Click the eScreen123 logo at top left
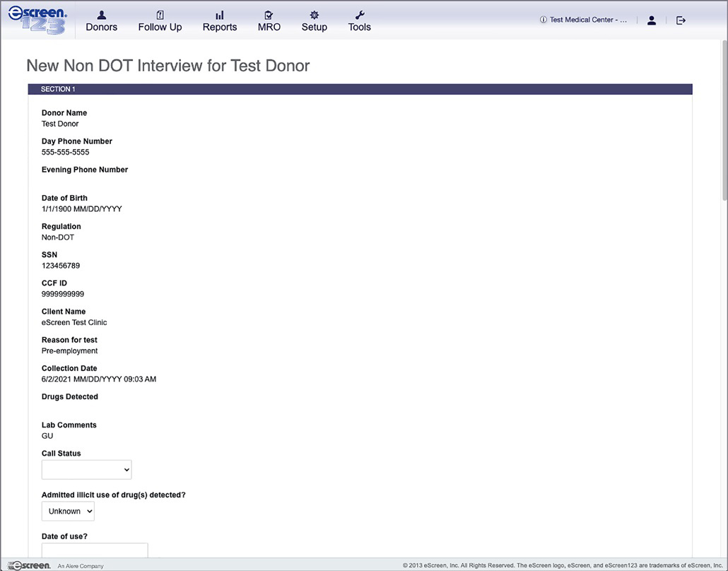Image resolution: width=728 pixels, height=571 pixels. 38,20
